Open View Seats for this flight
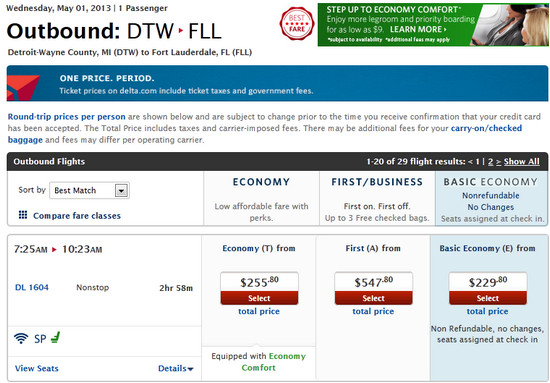 pyautogui.click(x=36, y=369)
